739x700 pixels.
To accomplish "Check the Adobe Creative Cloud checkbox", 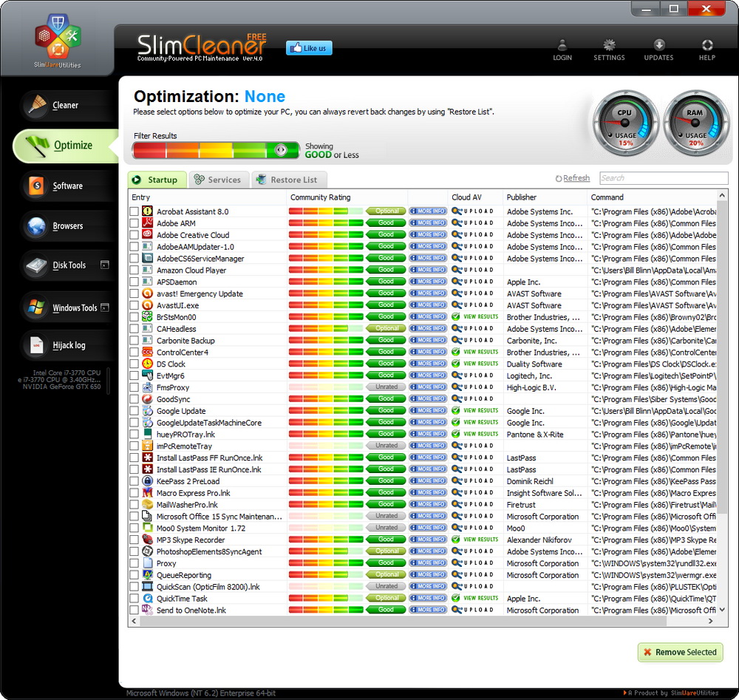I will pos(134,235).
